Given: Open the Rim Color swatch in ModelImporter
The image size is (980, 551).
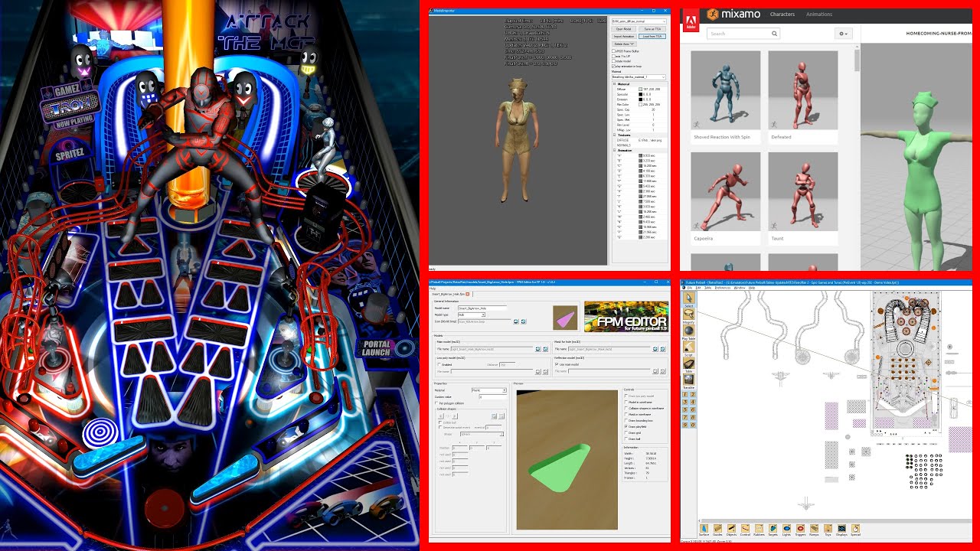Looking at the screenshot, I should pos(640,104).
